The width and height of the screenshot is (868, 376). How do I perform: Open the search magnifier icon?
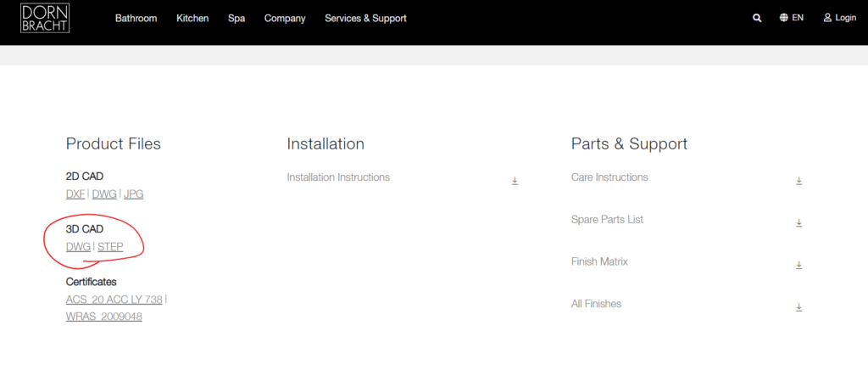coord(757,18)
